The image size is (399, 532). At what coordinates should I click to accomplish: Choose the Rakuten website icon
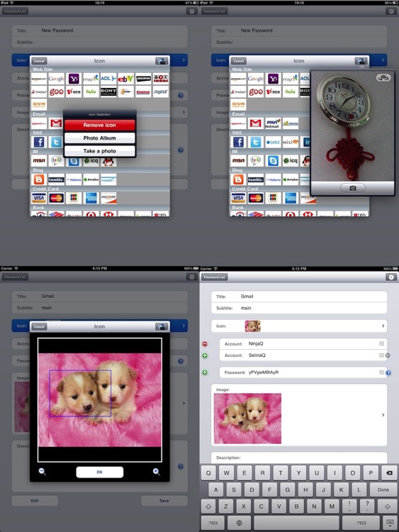click(161, 79)
